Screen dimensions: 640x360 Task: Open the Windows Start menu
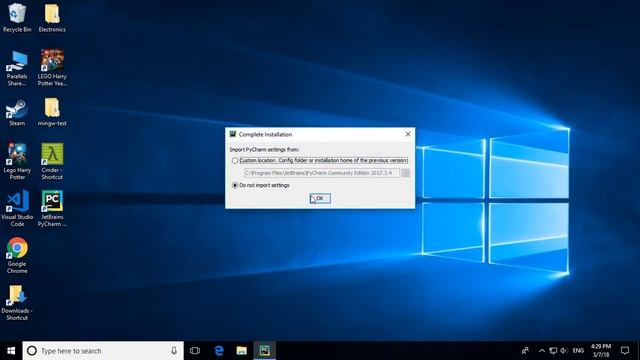coord(11,351)
